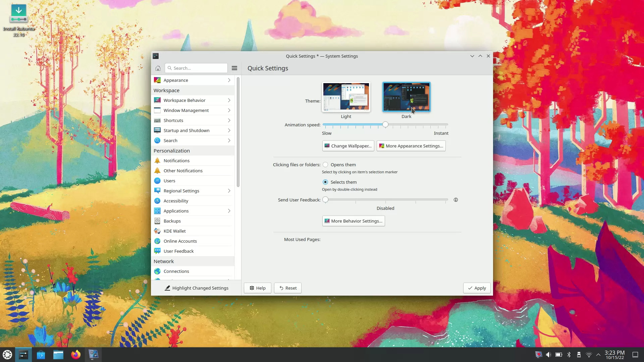Viewport: 644px width, 362px height.
Task: Select the "Opens them" option
Action: (326, 165)
